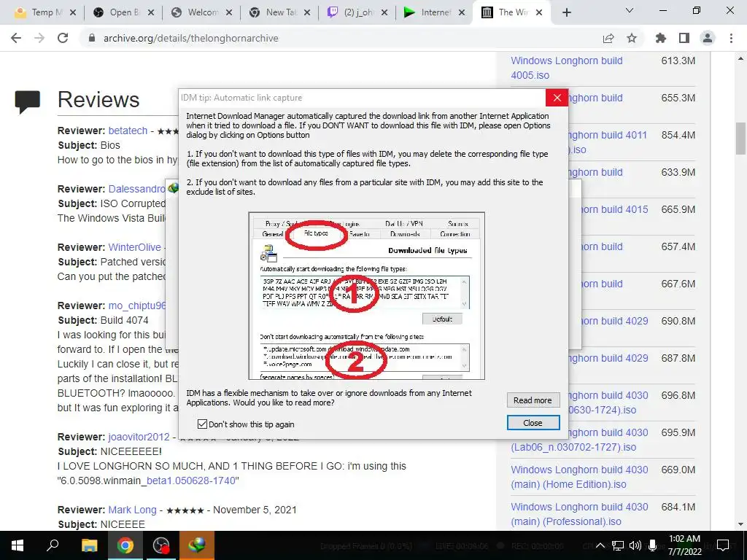
Task: Open OBS Studio from the taskbar
Action: [x=161, y=545]
